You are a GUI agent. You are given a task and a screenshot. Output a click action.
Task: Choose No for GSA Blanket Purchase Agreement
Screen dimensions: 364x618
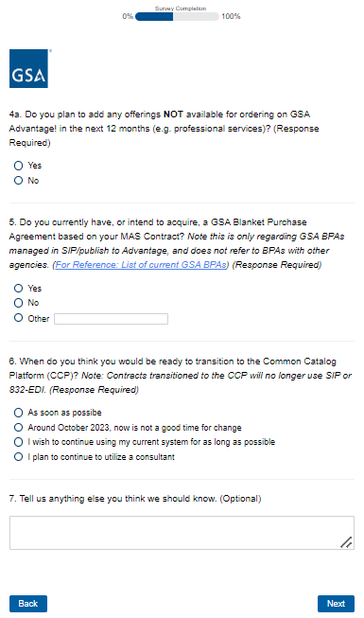point(19,303)
